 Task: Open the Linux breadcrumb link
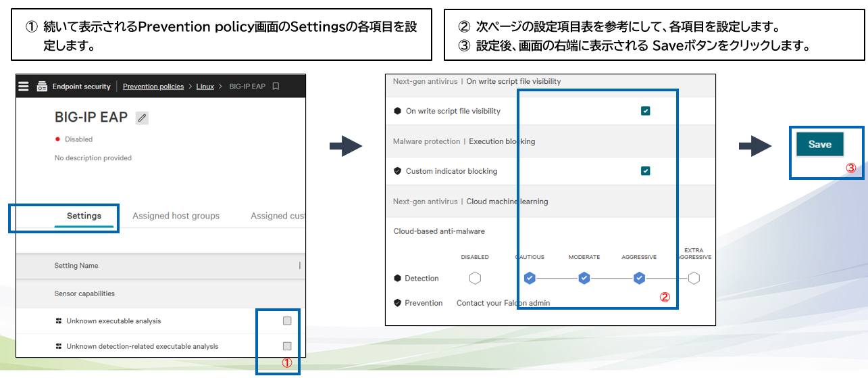click(205, 87)
